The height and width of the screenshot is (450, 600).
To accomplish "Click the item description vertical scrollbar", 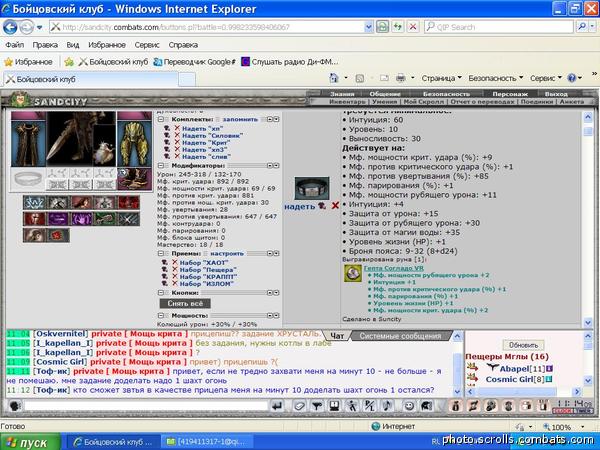I will click(x=588, y=219).
